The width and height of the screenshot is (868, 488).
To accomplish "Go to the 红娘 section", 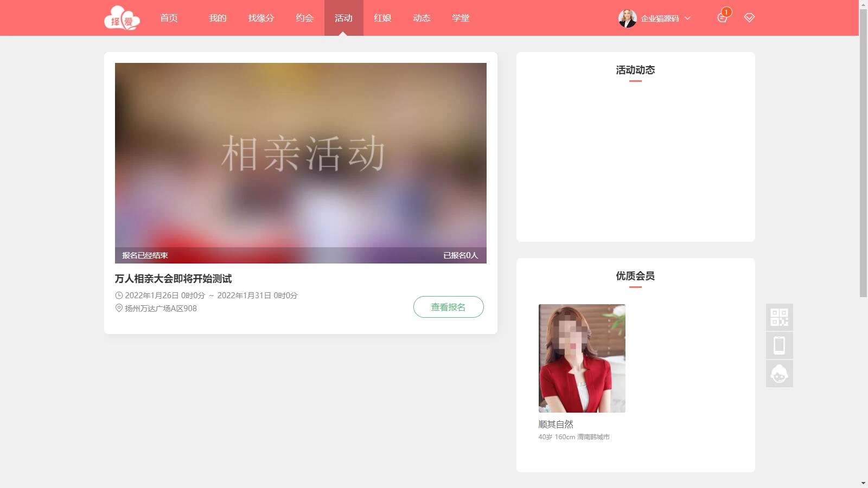I will (x=382, y=17).
